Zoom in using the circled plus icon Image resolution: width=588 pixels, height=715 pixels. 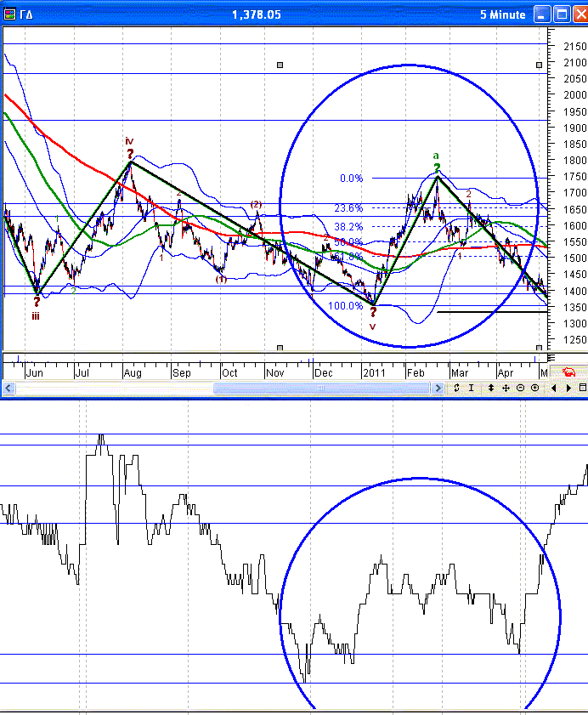pos(534,389)
